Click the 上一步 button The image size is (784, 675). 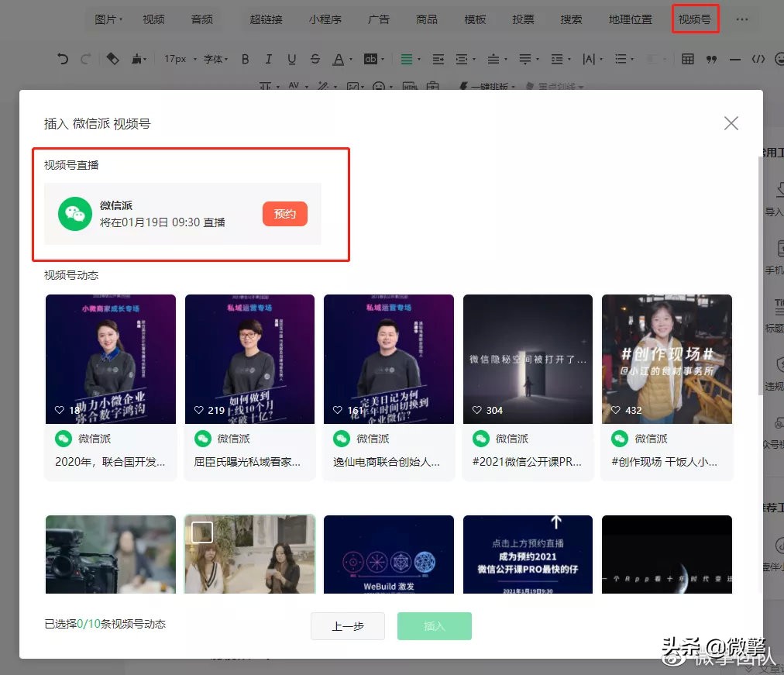(348, 626)
